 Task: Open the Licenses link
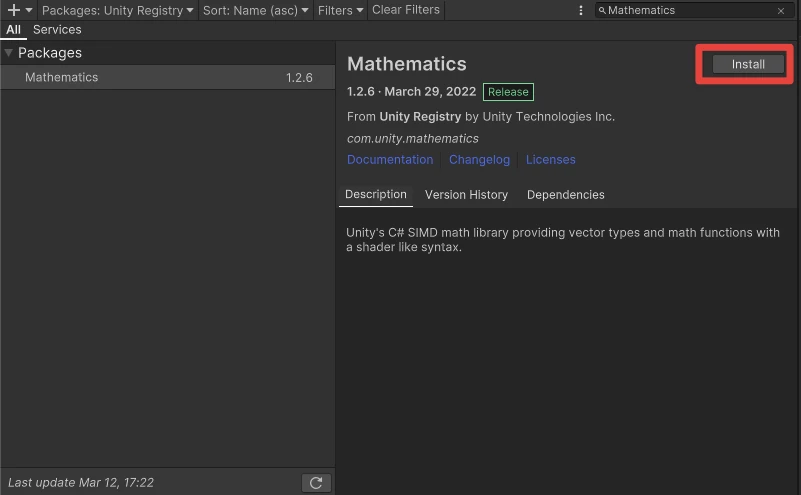[551, 160]
